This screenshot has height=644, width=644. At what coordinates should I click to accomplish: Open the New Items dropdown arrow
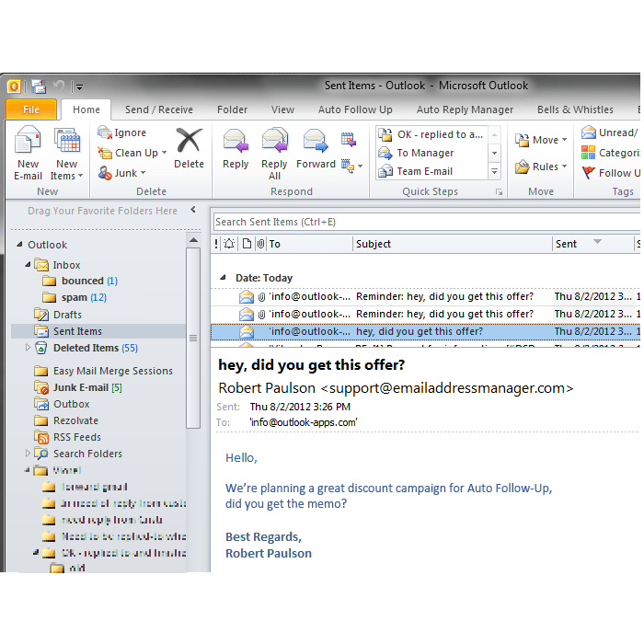click(x=81, y=176)
